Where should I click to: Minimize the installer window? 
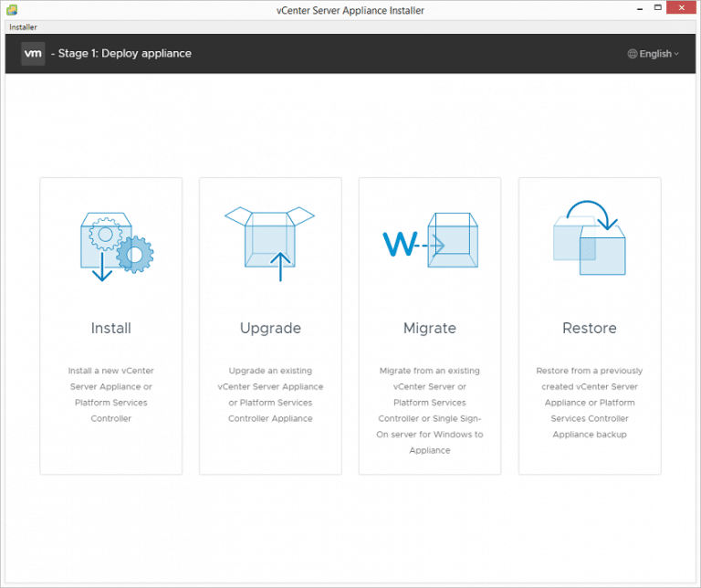coord(640,8)
